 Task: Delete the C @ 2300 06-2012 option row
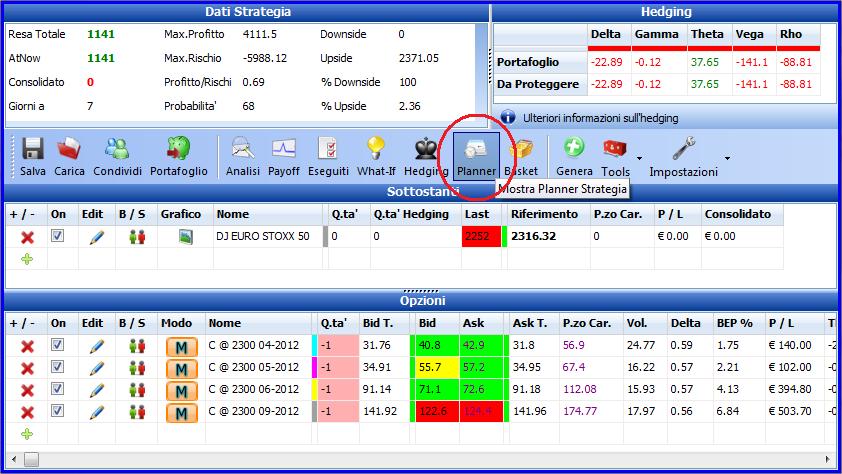point(27,390)
